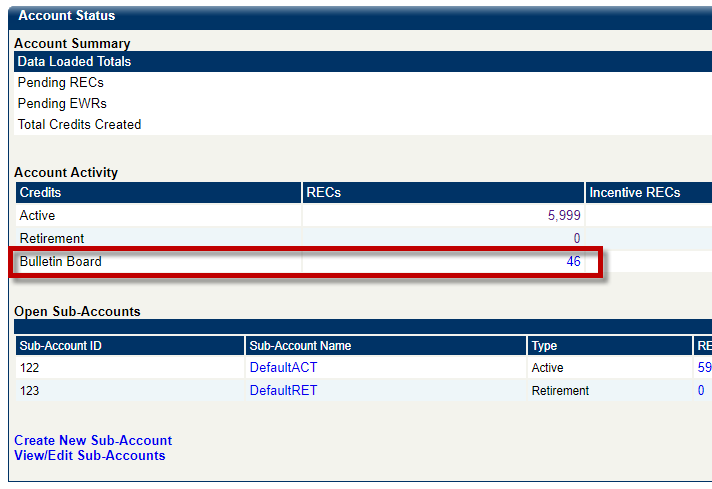Click the Type column header
712x489 pixels.
545,346
